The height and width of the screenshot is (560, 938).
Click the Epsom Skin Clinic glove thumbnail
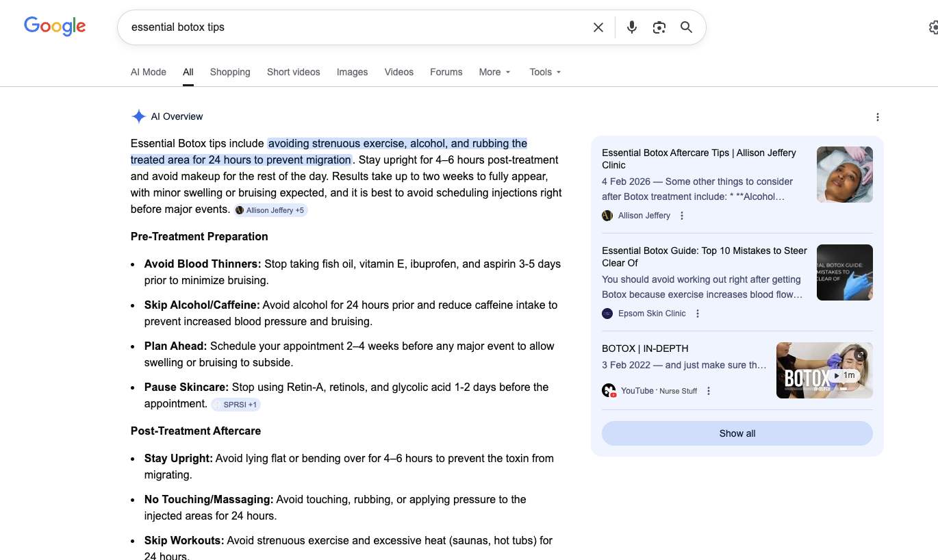[x=845, y=272]
